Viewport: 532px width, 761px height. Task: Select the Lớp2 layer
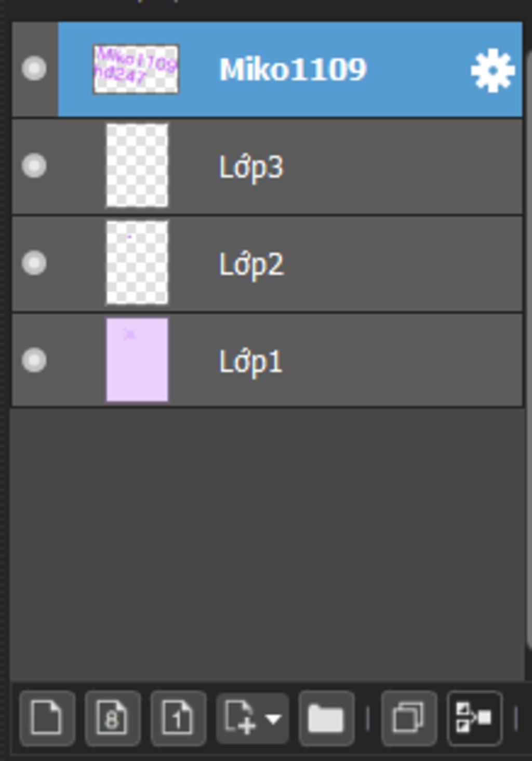(267, 264)
